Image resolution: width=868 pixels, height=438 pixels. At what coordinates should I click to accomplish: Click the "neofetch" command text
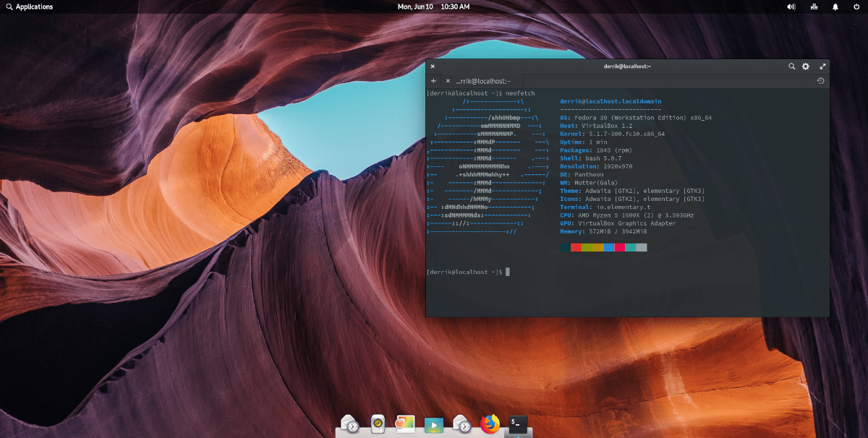(x=520, y=93)
